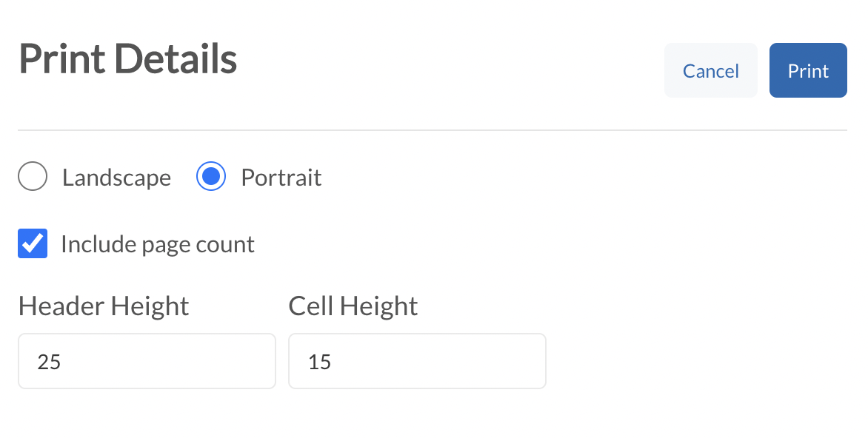This screenshot has height=438, width=868.
Task: Click the Cancel button
Action: pos(710,70)
